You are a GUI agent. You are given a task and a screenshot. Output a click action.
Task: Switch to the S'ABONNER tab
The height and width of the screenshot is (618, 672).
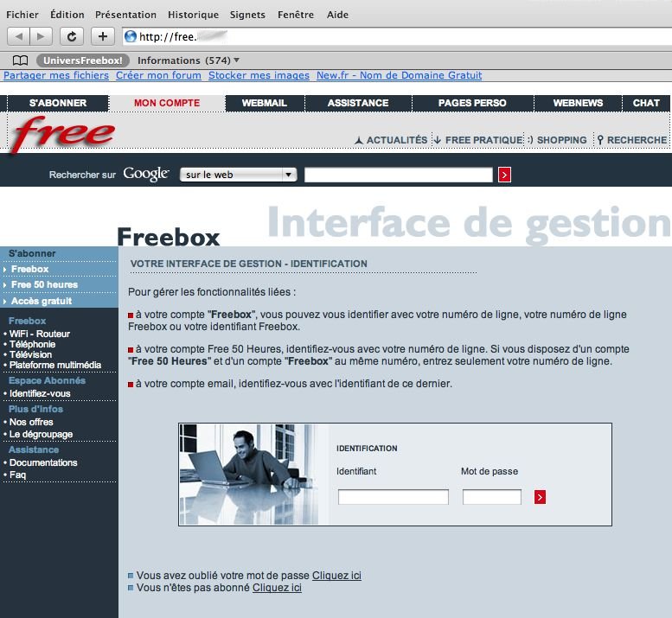(x=58, y=103)
